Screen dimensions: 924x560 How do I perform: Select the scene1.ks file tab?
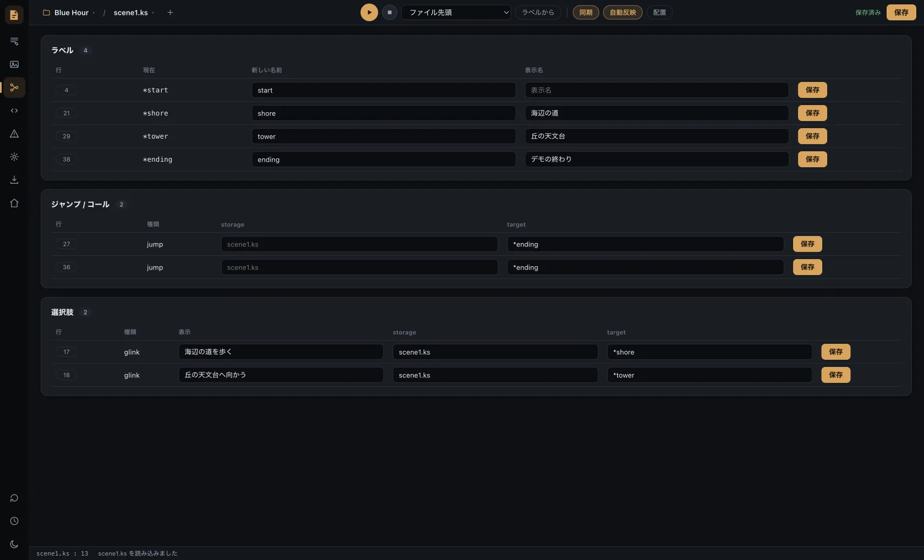[130, 13]
